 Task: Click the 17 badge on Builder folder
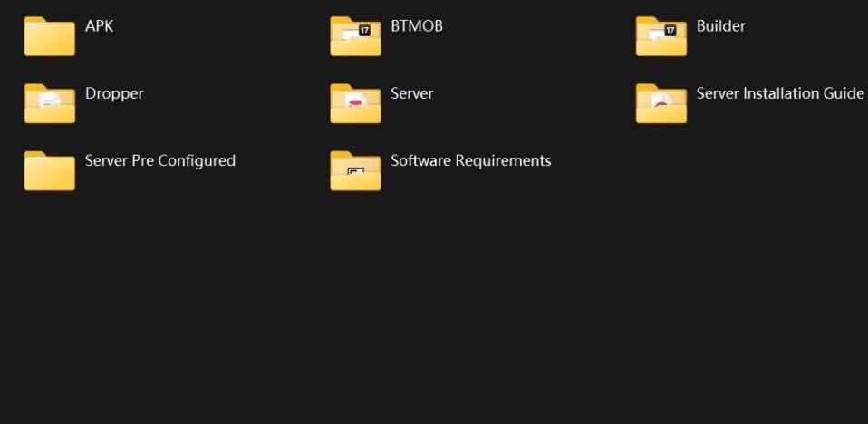coord(670,30)
